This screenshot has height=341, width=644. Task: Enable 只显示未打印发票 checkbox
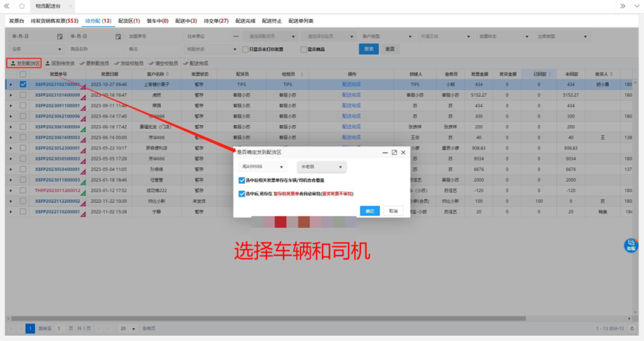pyautogui.click(x=245, y=49)
